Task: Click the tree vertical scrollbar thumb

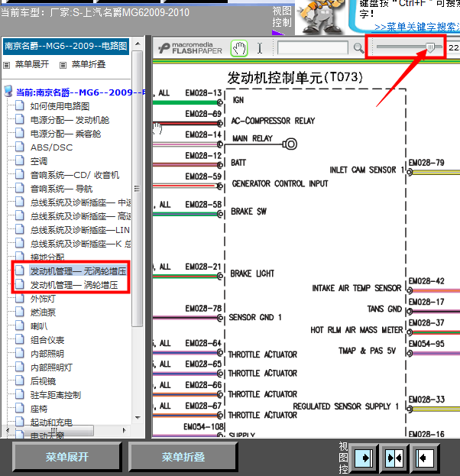Action: [x=138, y=188]
